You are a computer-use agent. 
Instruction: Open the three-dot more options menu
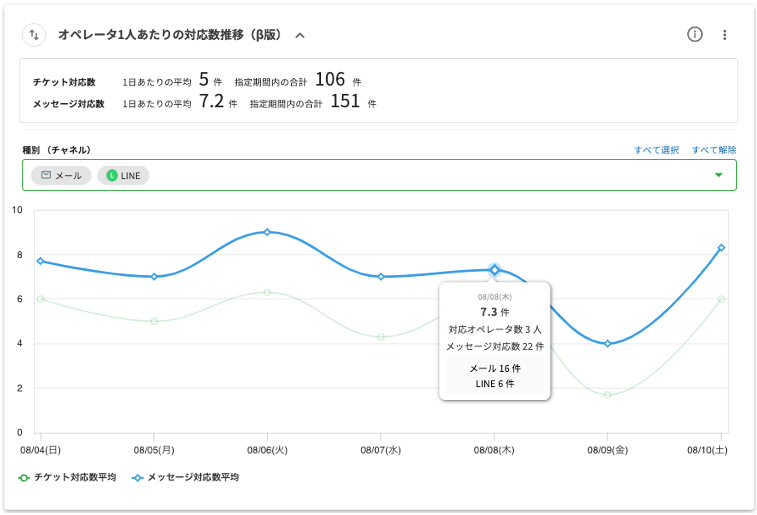(725, 35)
